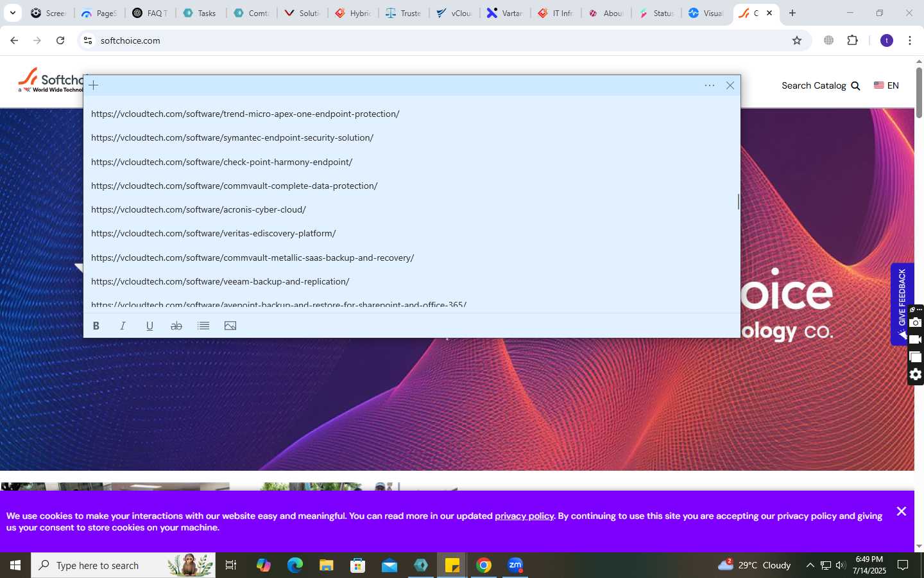Click the check-point-harmony-endpoint URL line
Image resolution: width=924 pixels, height=578 pixels.
(221, 162)
